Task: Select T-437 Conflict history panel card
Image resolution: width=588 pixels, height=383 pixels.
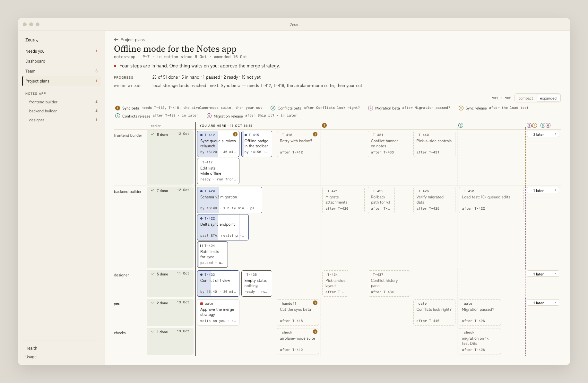Action: click(x=389, y=283)
